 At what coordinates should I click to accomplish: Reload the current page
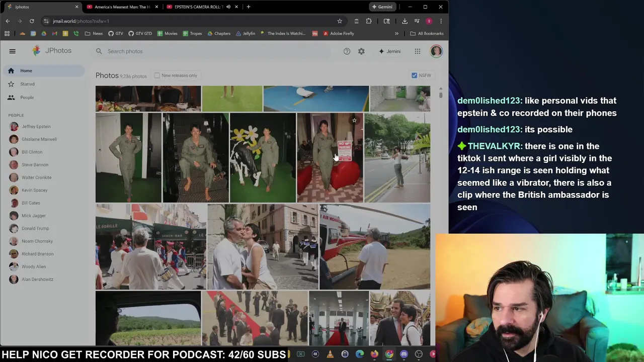point(32,21)
